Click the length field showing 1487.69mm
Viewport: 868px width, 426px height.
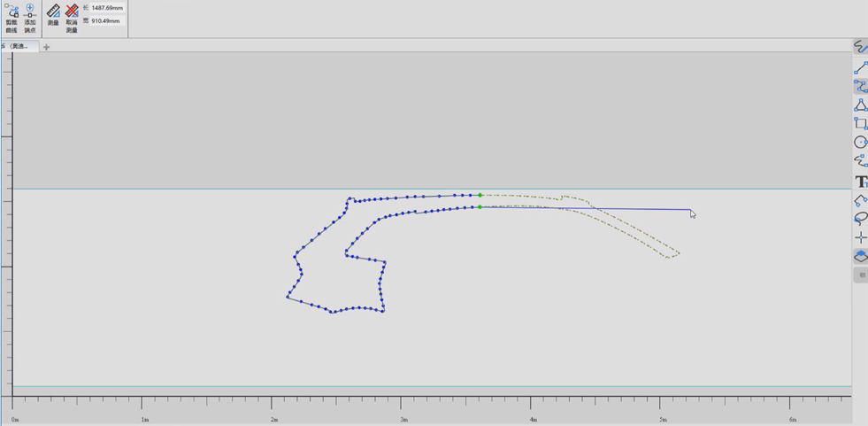tap(106, 8)
